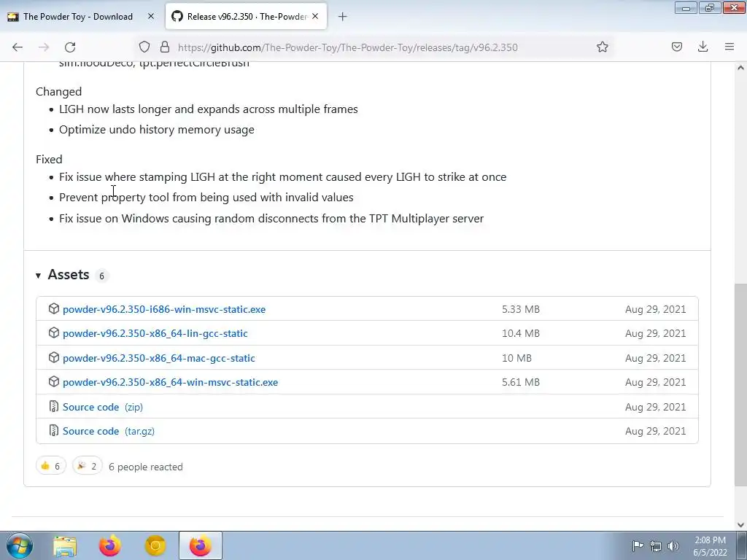Click 'Prevent property tool' changelog line
This screenshot has width=747, height=560.
(x=206, y=197)
